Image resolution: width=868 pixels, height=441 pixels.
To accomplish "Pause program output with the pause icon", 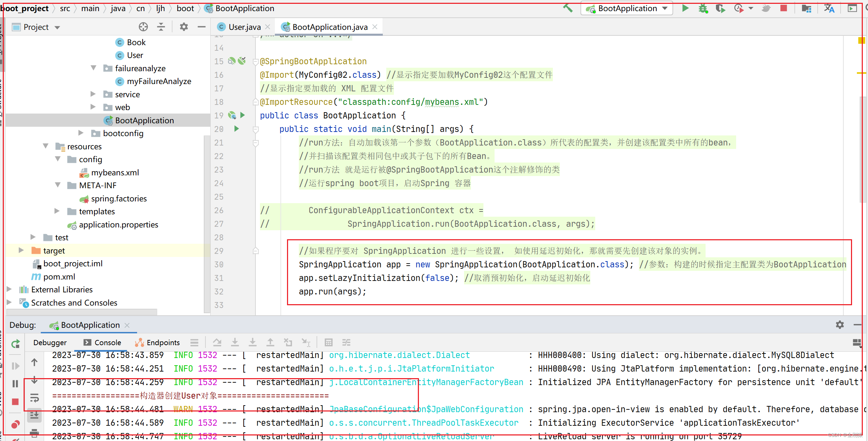I will (x=15, y=384).
